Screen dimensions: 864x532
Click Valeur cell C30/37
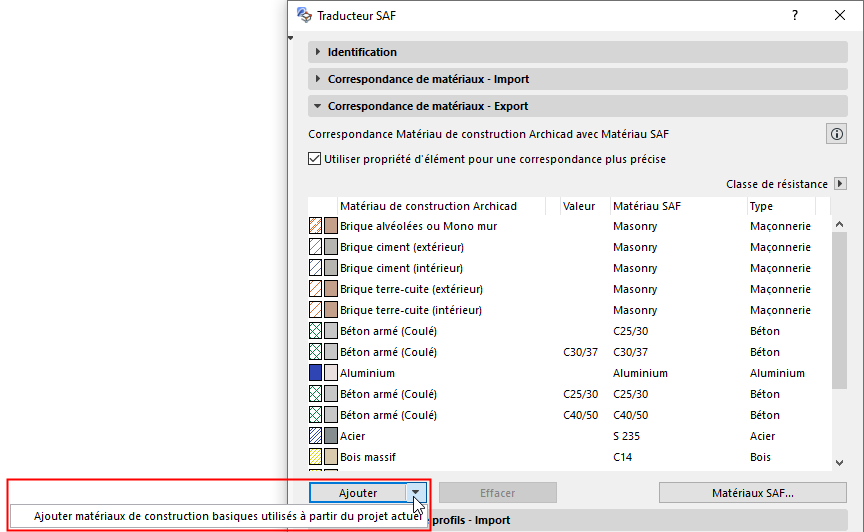[580, 352]
